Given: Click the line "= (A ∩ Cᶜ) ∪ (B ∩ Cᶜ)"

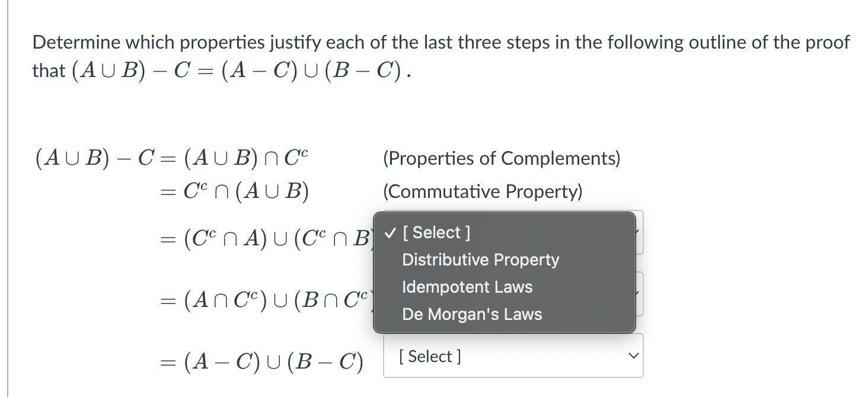Looking at the screenshot, I should point(264,300).
